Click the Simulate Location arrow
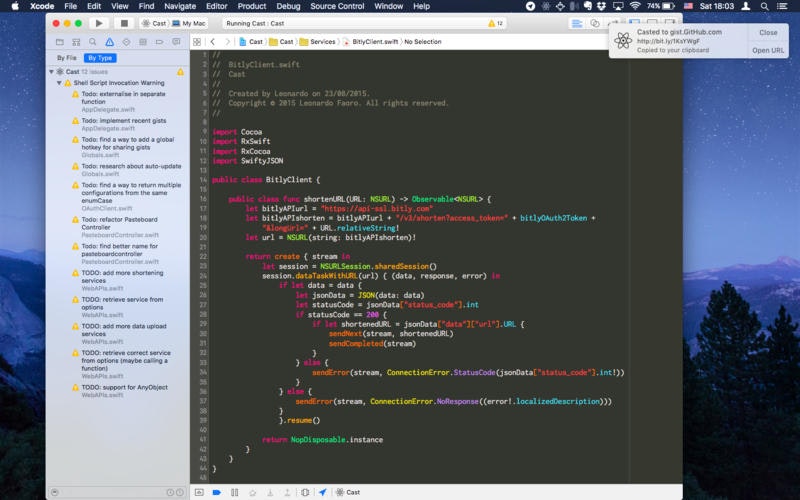This screenshot has width=800, height=500. pyautogui.click(x=322, y=492)
